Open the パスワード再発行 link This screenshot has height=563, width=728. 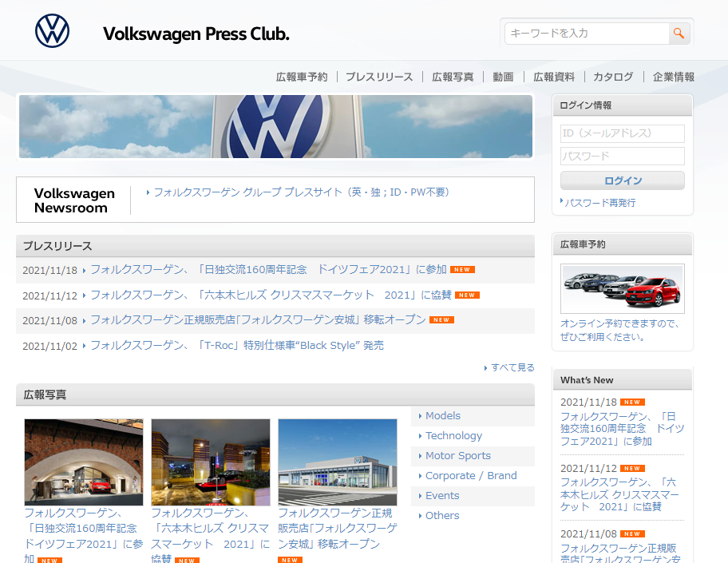599,203
